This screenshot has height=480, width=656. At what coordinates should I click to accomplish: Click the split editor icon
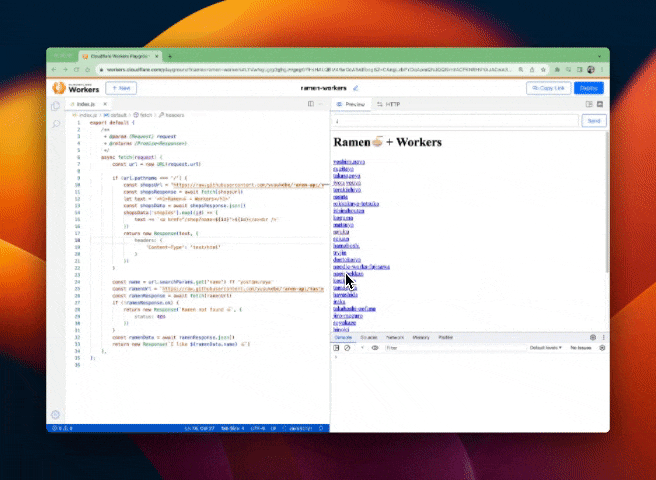311,104
